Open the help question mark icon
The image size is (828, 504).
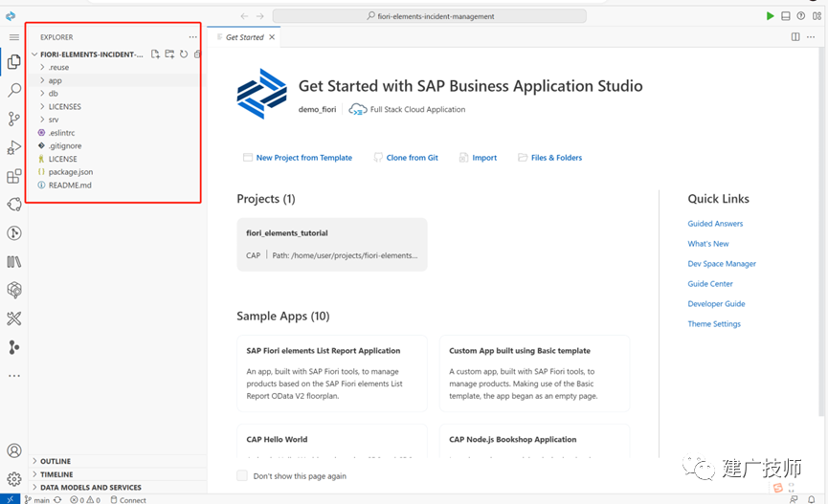click(801, 16)
